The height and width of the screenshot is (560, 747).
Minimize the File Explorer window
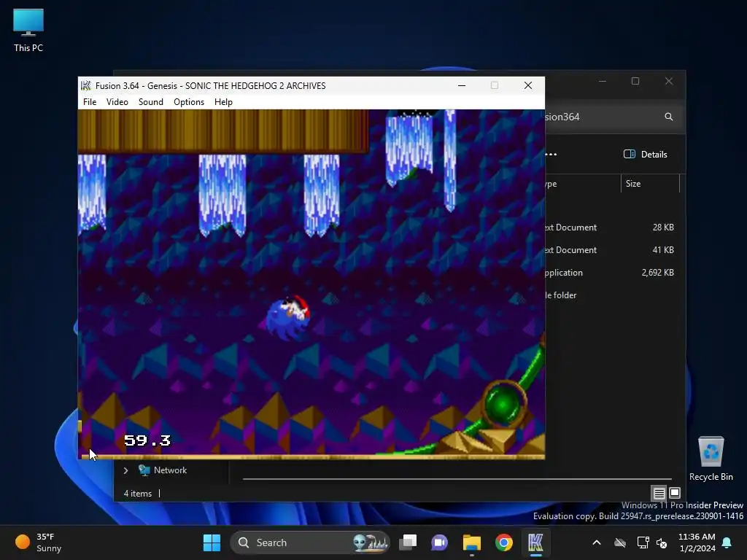click(x=603, y=82)
